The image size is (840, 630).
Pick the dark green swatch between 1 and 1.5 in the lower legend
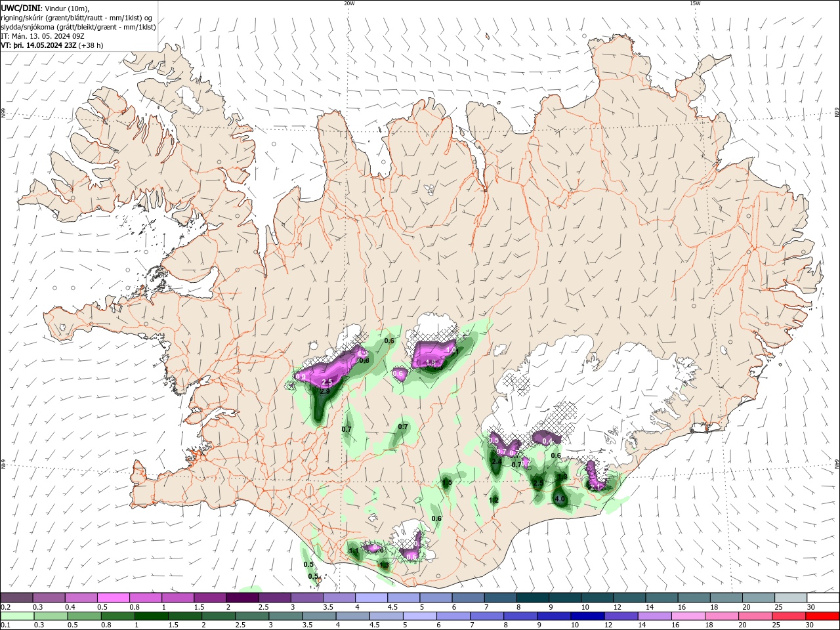(151, 616)
